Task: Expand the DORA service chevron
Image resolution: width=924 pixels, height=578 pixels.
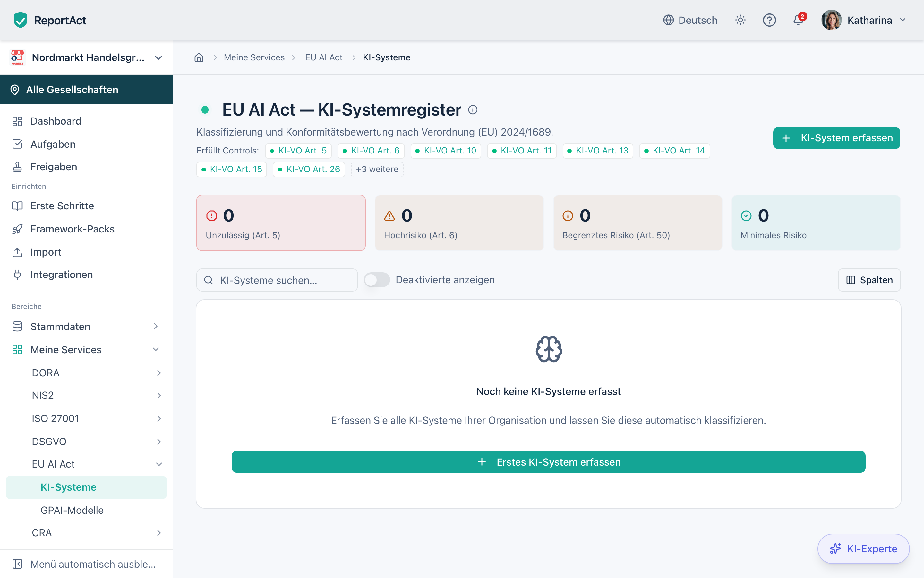Action: click(x=159, y=373)
